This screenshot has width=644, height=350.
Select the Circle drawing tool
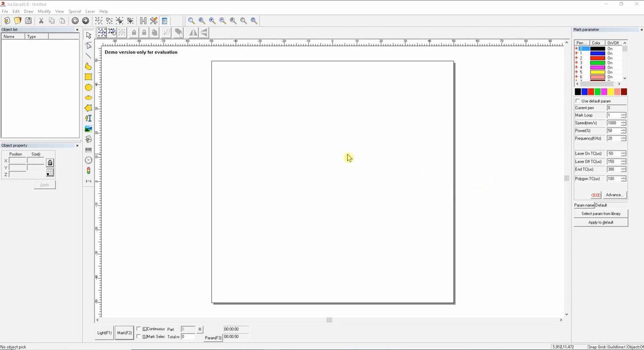[88, 87]
